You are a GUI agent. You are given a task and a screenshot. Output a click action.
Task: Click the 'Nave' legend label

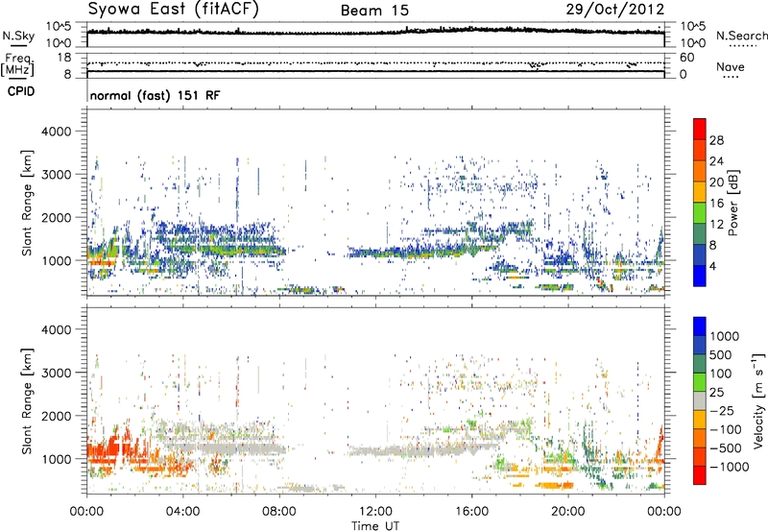pyautogui.click(x=731, y=66)
